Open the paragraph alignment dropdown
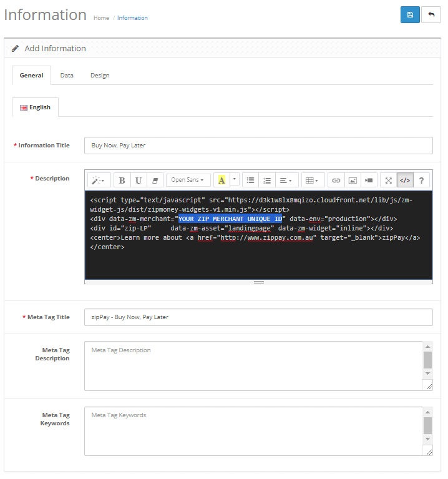448x479 pixels. (x=286, y=180)
